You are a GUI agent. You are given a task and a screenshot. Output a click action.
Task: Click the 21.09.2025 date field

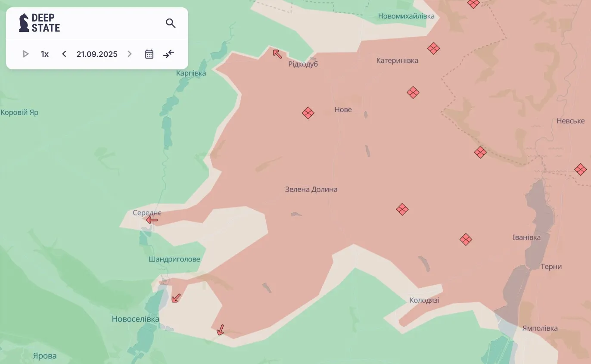click(x=97, y=54)
